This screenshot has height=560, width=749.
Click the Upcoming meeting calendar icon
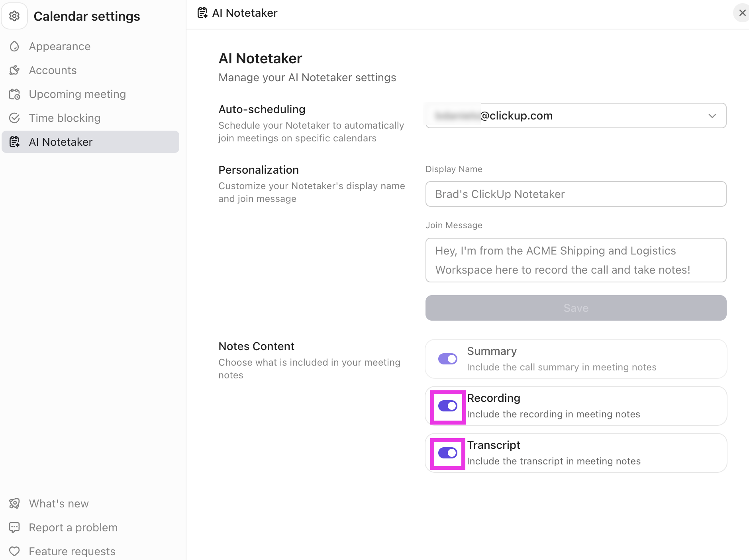(14, 94)
